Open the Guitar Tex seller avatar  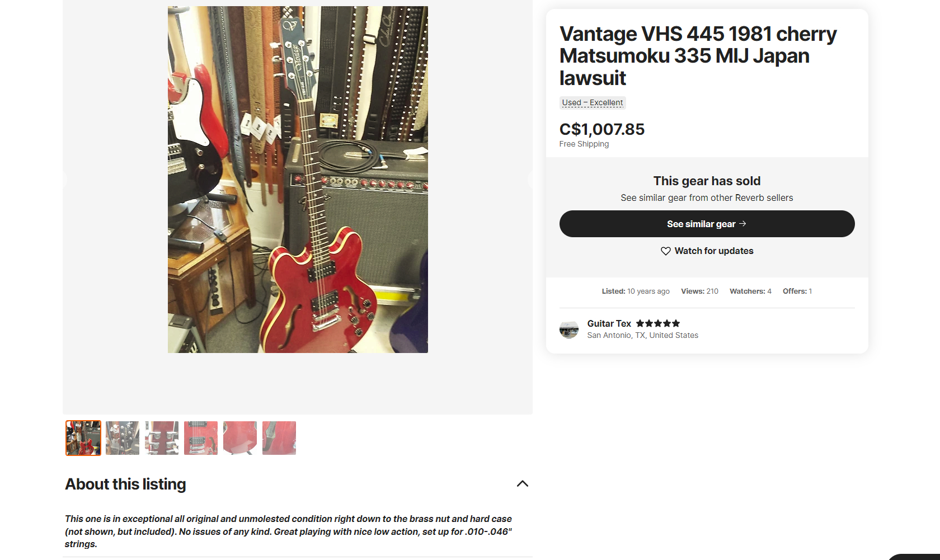pyautogui.click(x=569, y=329)
